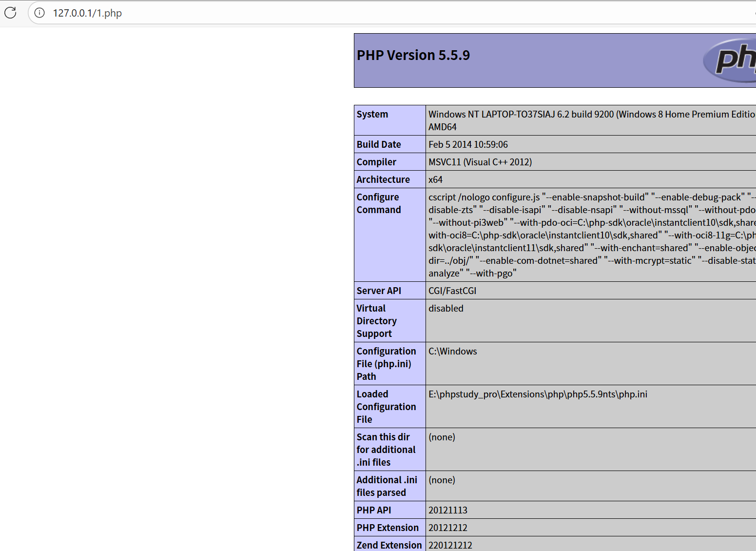This screenshot has width=756, height=551.
Task: Select the 'Compiler' row label
Action: pos(376,162)
